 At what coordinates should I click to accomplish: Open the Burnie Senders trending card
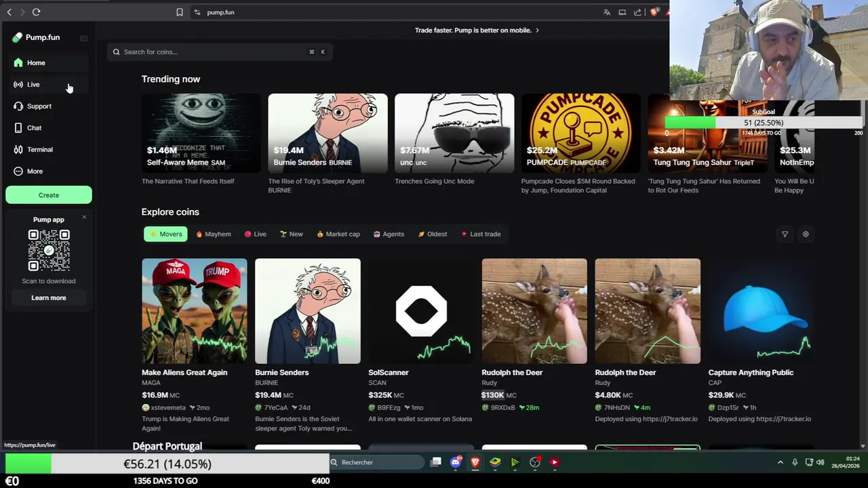click(x=328, y=133)
